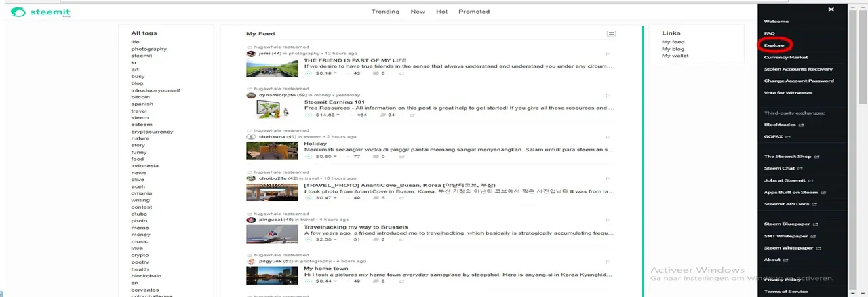Upvote the "Steemit Earning 101" post
868x297 pixels.
pos(309,115)
